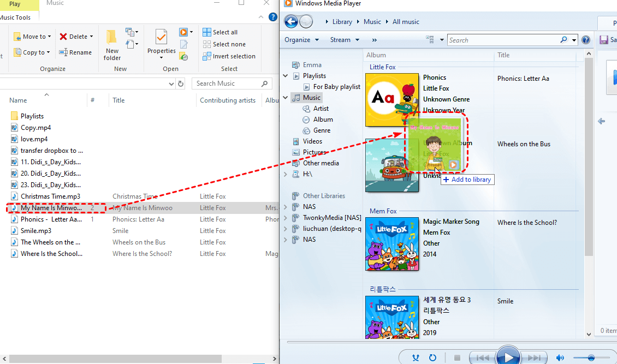This screenshot has width=617, height=364.
Task: Open the address bar history dropdown
Action: pos(171,83)
